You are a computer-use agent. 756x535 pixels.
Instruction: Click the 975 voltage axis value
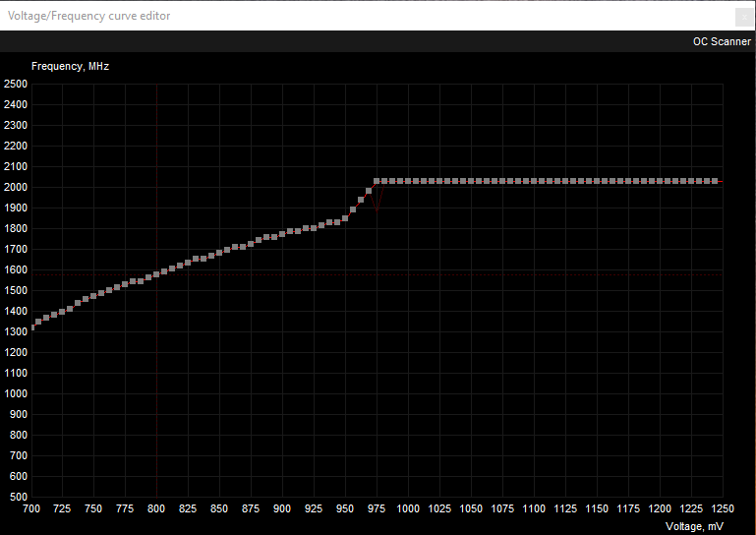pos(377,509)
